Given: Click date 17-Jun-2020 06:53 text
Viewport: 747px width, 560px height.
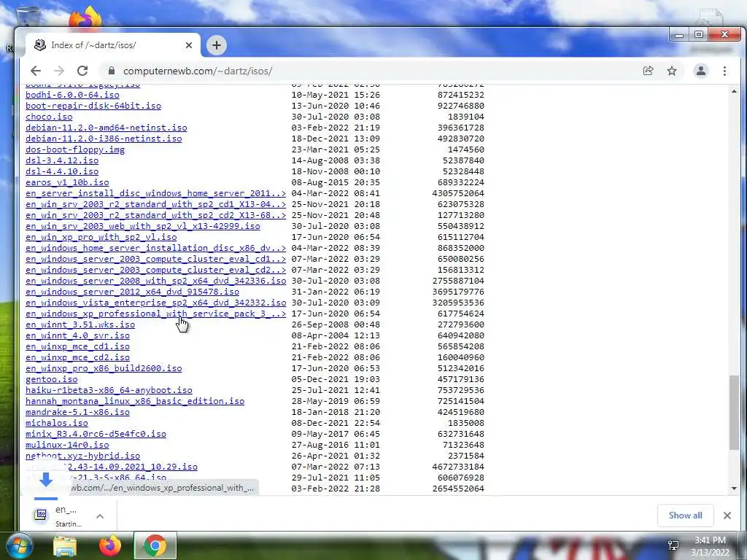Looking at the screenshot, I should tap(336, 368).
